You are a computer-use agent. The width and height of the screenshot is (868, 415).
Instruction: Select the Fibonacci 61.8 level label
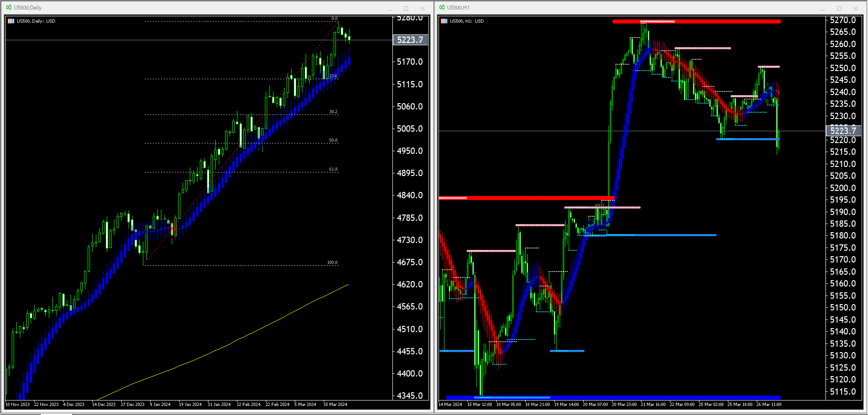point(333,169)
